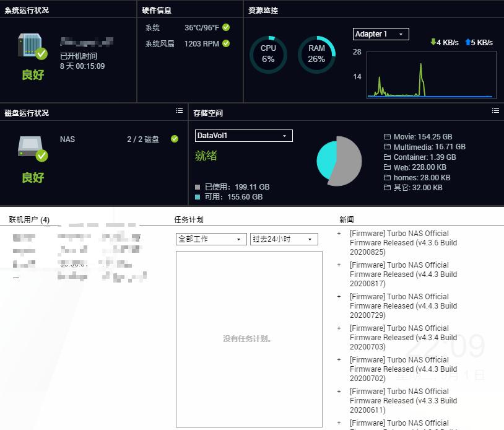504x430 pixels.
Task: Click the CPU usage gauge
Action: 268,55
